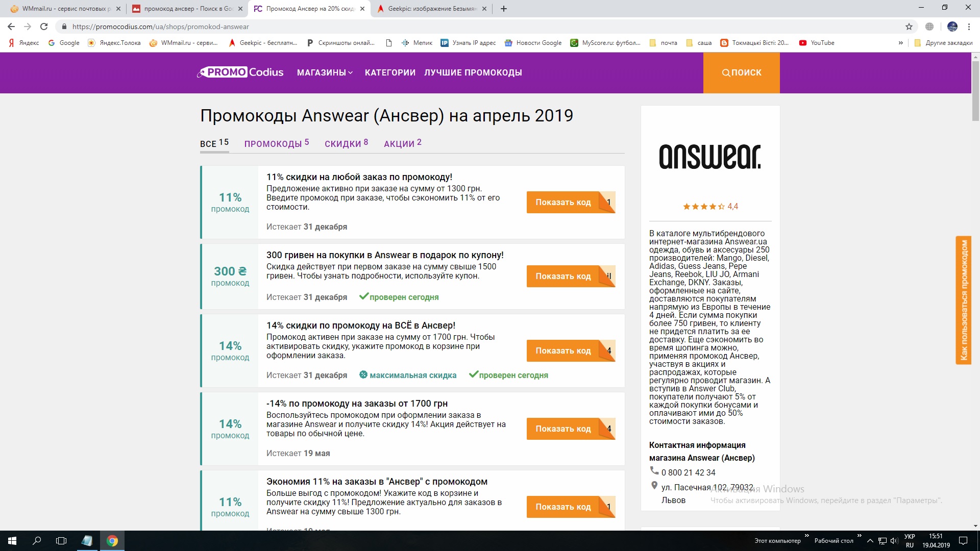Viewport: 980px width, 551px height.
Task: Expand the МАГАЗИНЫ dropdown menu
Action: 324,72
